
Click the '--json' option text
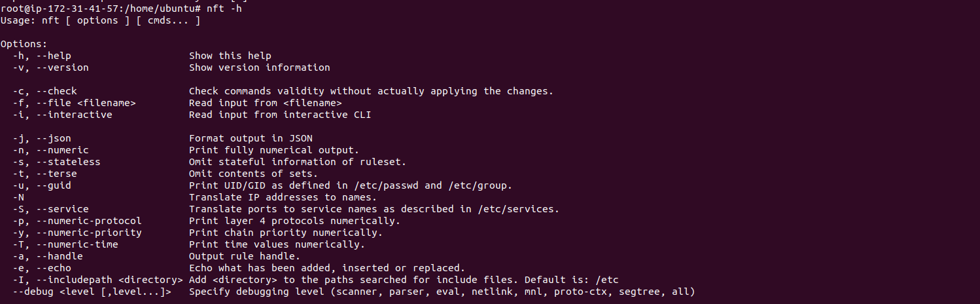(x=54, y=138)
